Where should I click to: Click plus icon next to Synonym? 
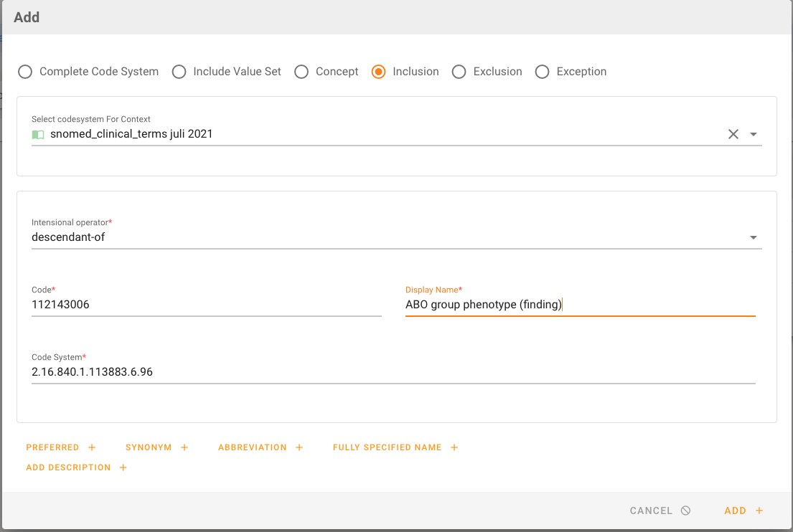pos(184,447)
